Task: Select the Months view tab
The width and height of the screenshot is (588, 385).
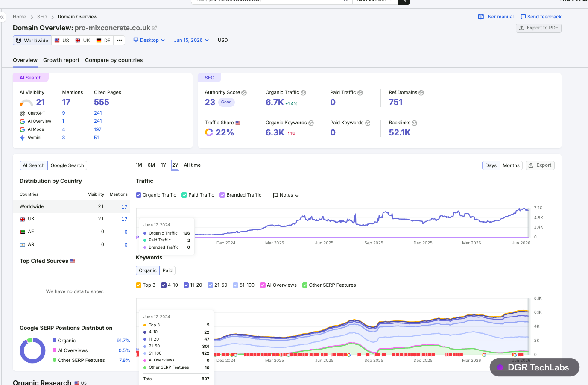Action: pyautogui.click(x=511, y=165)
